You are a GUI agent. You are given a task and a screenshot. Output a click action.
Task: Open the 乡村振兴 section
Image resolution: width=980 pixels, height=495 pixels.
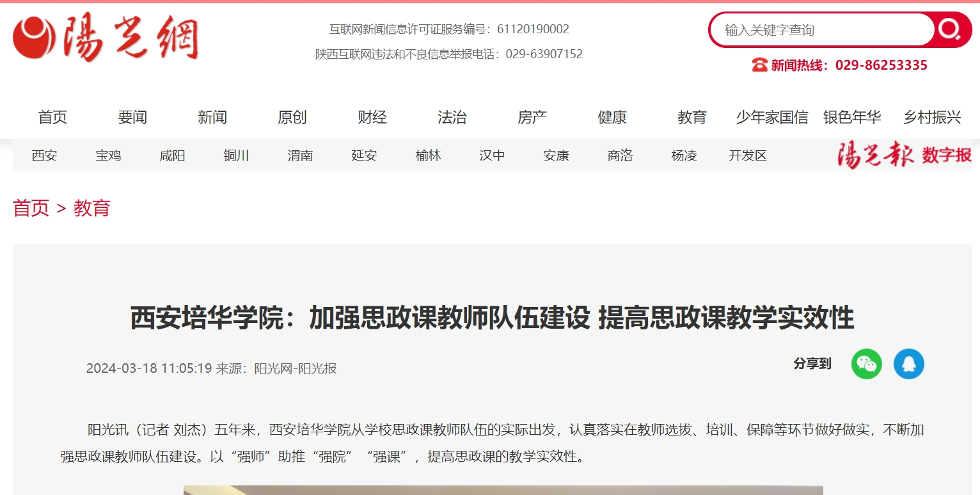coord(932,118)
